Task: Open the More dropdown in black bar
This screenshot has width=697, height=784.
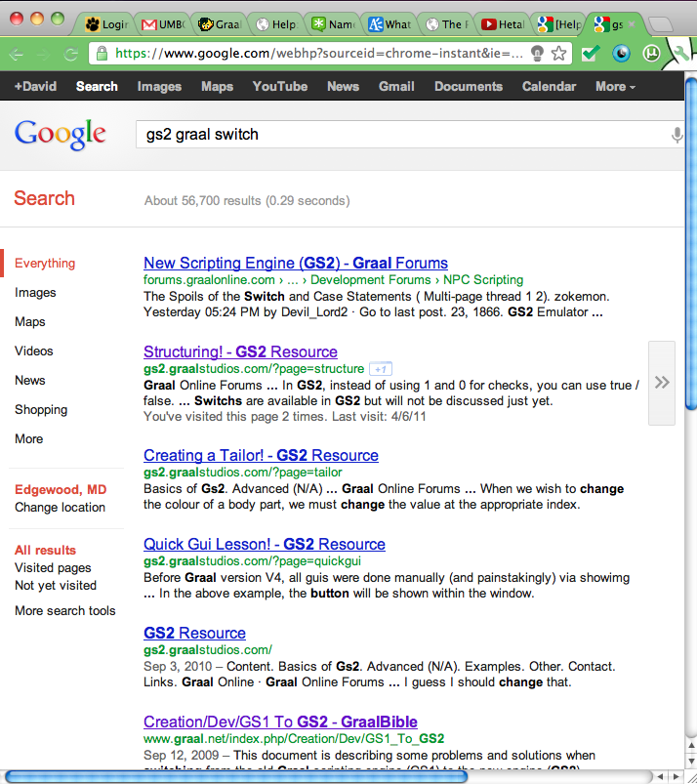Action: [x=615, y=87]
